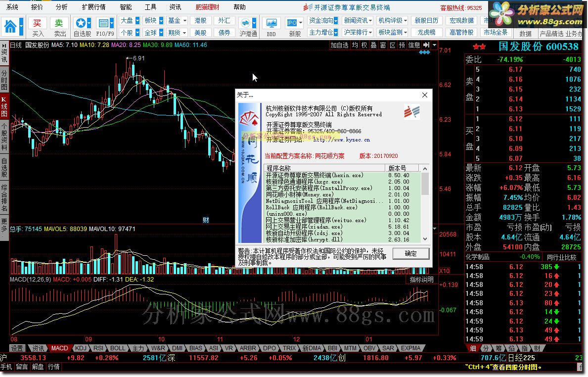
Task: Open the IPO 新股 icon
Action: (x=292, y=23)
